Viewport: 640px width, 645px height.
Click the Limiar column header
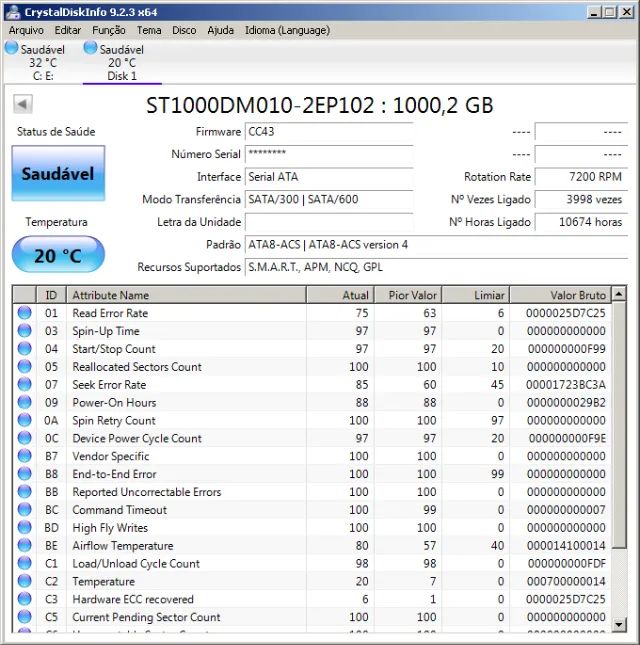[476, 295]
